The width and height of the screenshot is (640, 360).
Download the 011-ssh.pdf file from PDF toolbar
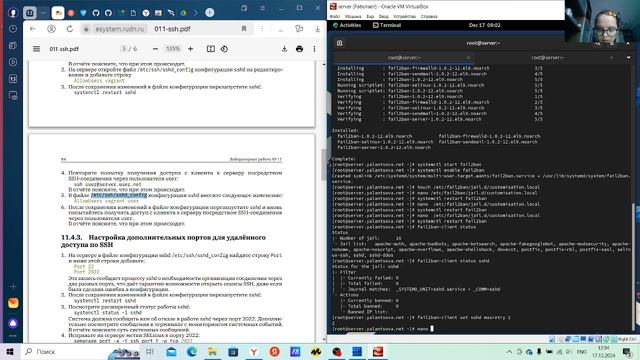point(284,49)
